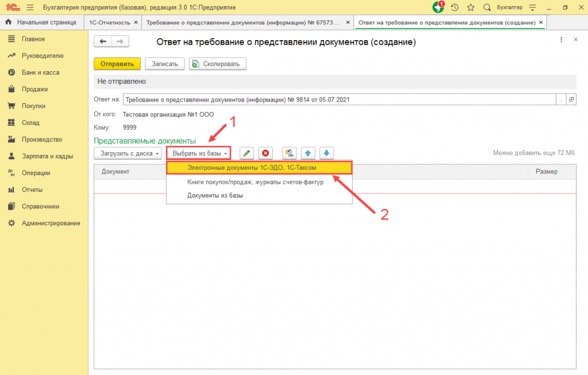Image resolution: width=588 pixels, height=375 pixels.
Task: Click the Записать button
Action: pyautogui.click(x=165, y=64)
